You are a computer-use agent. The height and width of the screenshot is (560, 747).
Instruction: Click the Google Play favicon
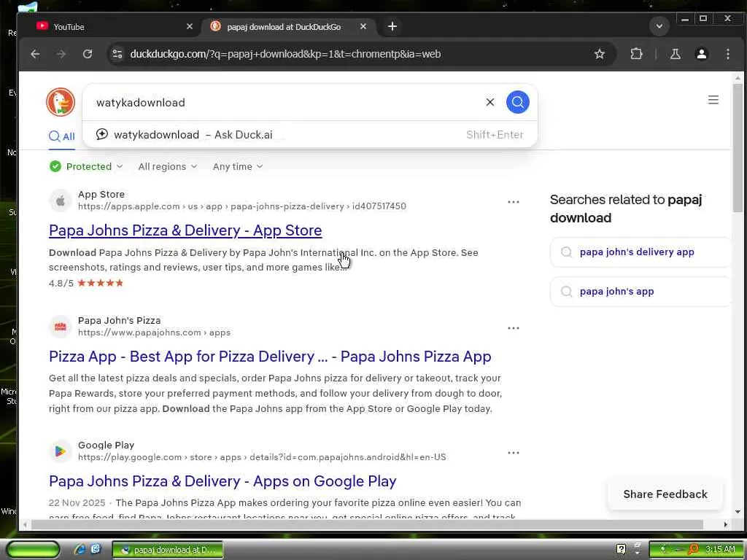pos(61,451)
